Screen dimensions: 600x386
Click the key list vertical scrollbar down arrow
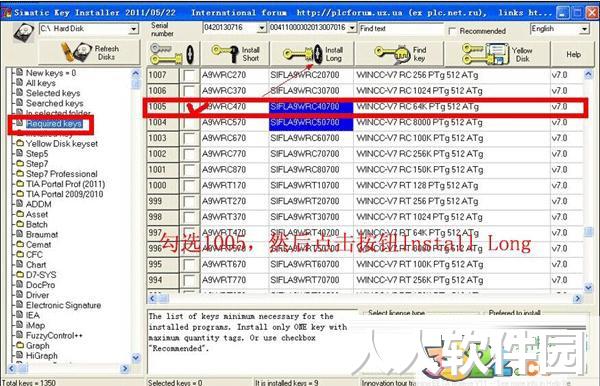589,287
